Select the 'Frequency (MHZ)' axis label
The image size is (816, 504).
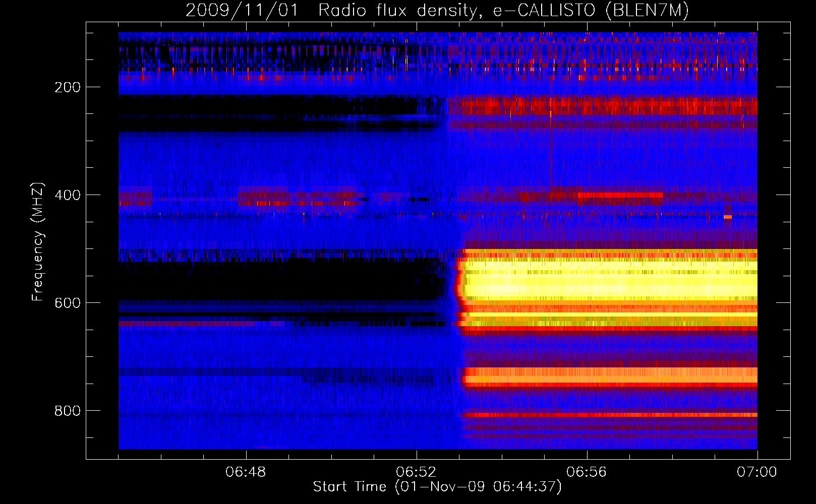point(38,242)
